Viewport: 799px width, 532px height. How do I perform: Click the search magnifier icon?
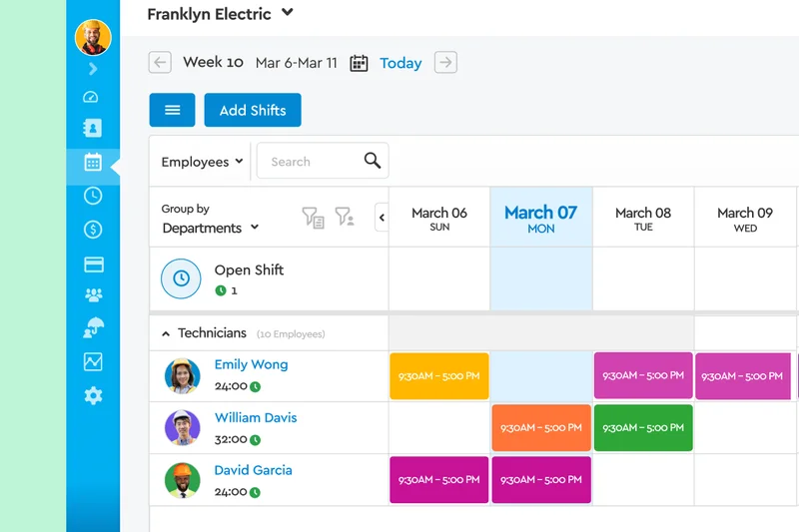[x=373, y=161]
